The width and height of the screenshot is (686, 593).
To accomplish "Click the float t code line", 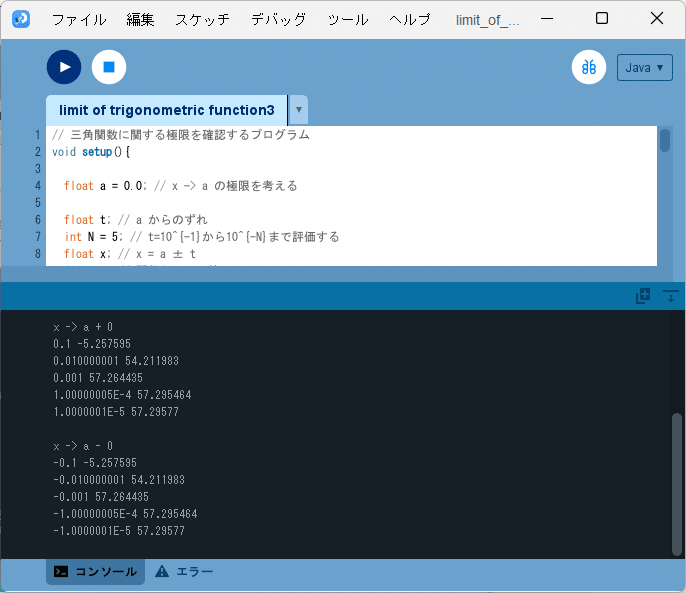I will (x=136, y=220).
